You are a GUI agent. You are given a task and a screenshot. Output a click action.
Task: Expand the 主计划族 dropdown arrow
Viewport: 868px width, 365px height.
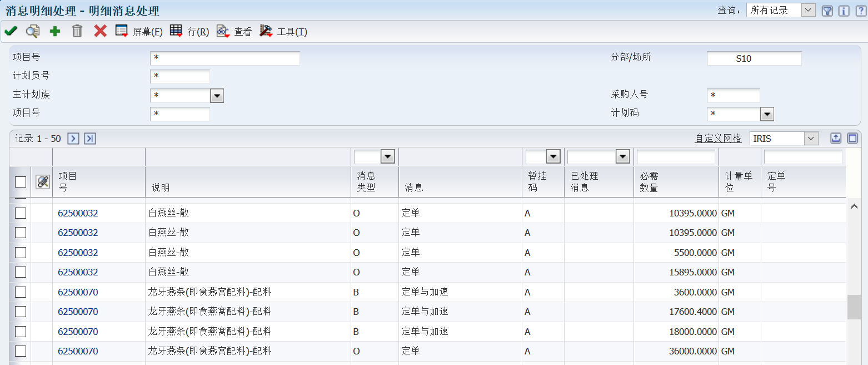(217, 96)
